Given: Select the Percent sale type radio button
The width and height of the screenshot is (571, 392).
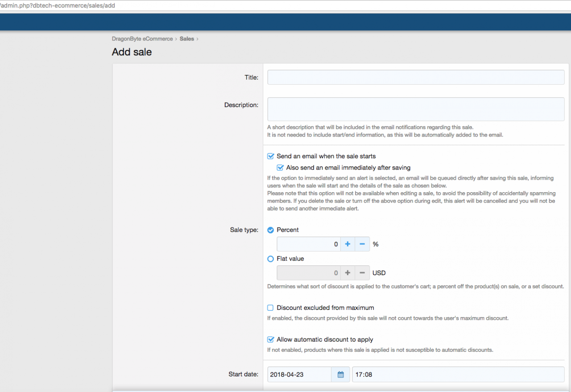Looking at the screenshot, I should [x=270, y=230].
